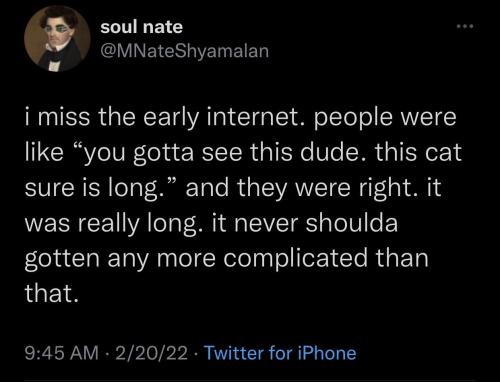Click the words "gotten any more"
The image size is (500, 382).
[120, 260]
